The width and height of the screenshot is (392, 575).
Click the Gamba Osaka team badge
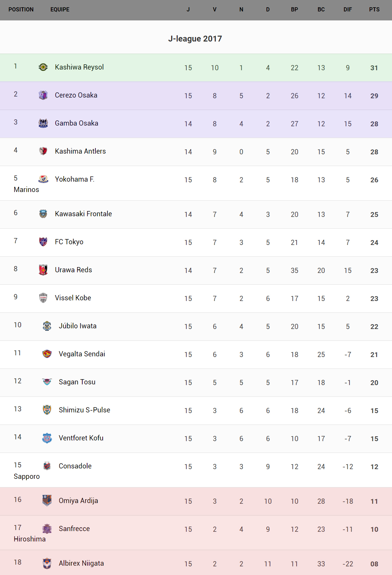click(x=43, y=123)
